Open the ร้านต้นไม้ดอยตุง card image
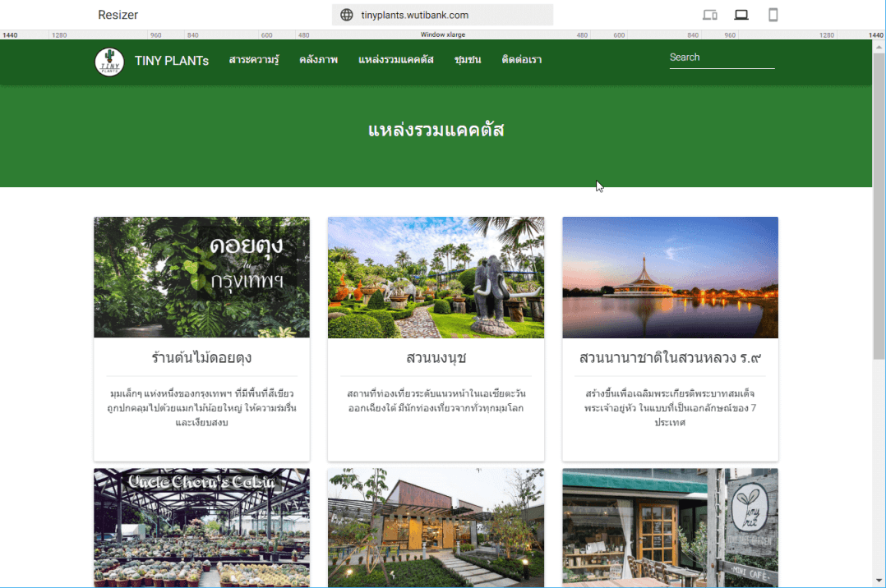This screenshot has width=886, height=588. (201, 278)
